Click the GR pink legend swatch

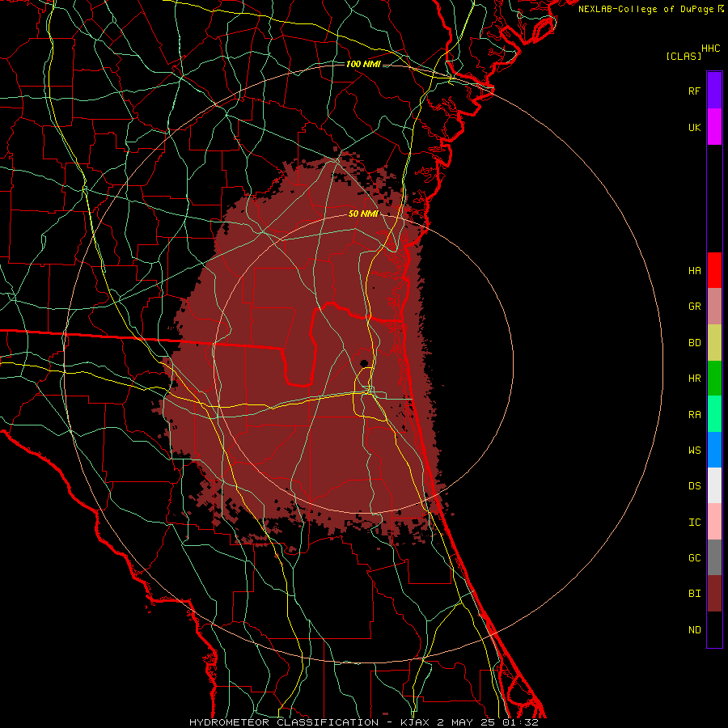tap(714, 307)
